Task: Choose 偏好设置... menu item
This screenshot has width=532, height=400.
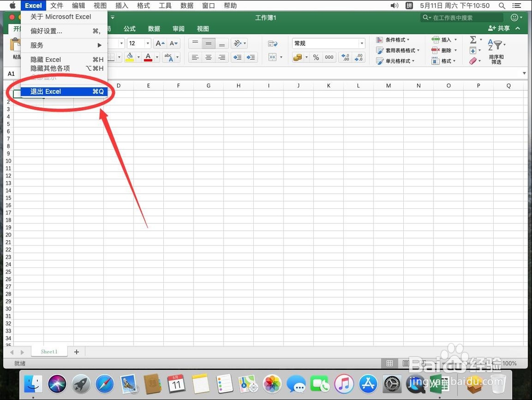Action: click(x=64, y=31)
